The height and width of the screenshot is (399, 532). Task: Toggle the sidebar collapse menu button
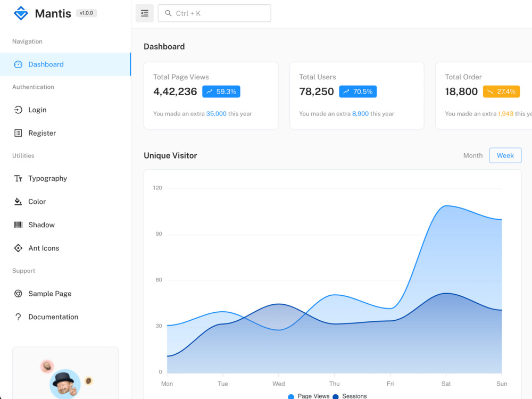click(145, 13)
